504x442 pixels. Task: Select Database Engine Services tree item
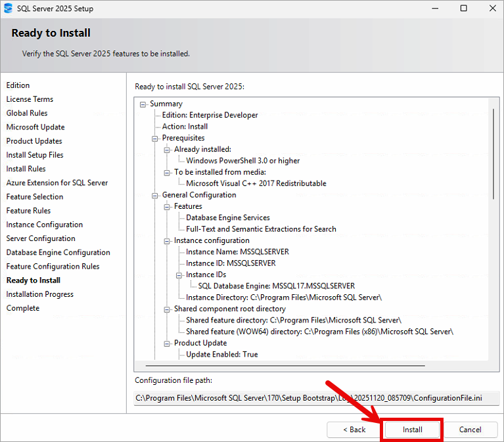pos(227,217)
